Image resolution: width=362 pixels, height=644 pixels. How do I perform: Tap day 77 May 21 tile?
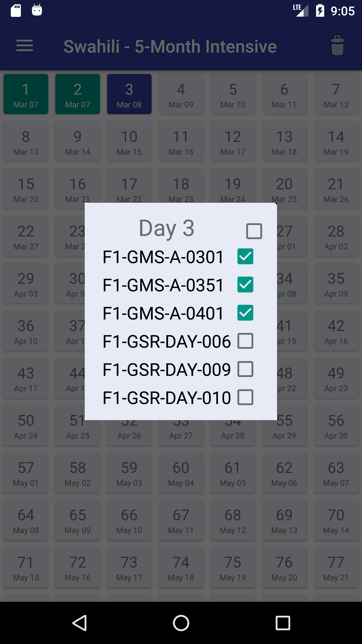(336, 567)
